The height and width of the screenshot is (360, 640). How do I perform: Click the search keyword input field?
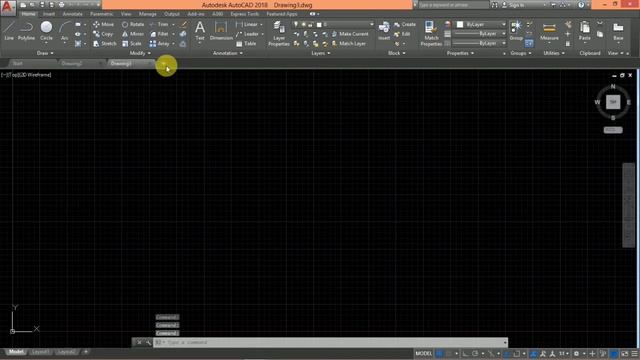tap(453, 5)
